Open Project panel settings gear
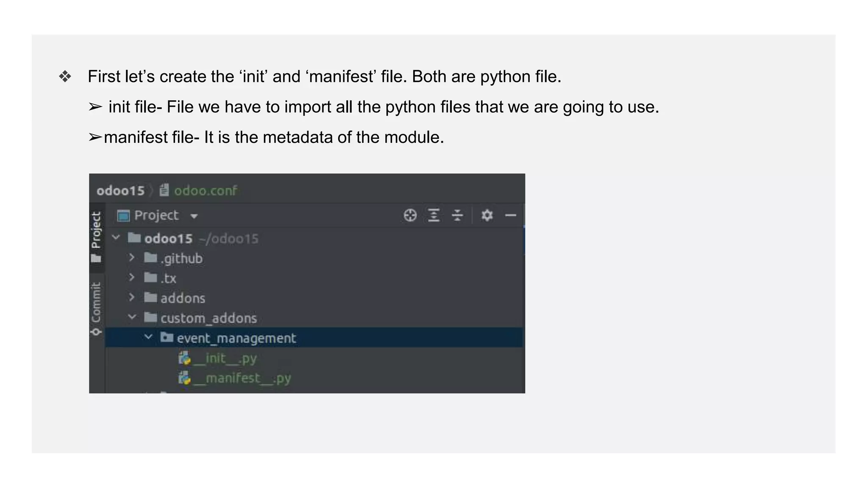The image size is (868, 488). (x=487, y=215)
